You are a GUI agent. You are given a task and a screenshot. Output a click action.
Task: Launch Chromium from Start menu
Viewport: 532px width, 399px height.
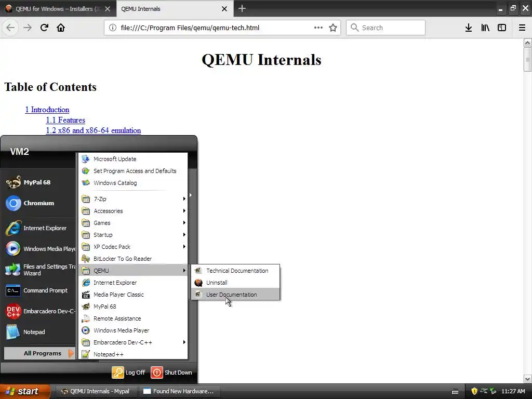(38, 203)
